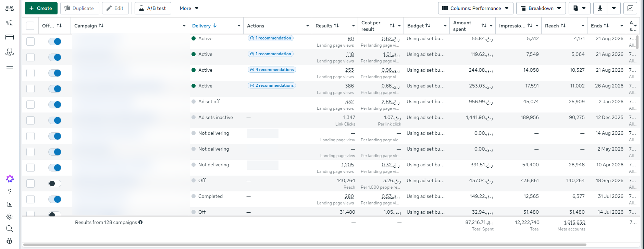Toggle switch for the Ad set off row
This screenshot has height=249, width=644.
(x=55, y=105)
